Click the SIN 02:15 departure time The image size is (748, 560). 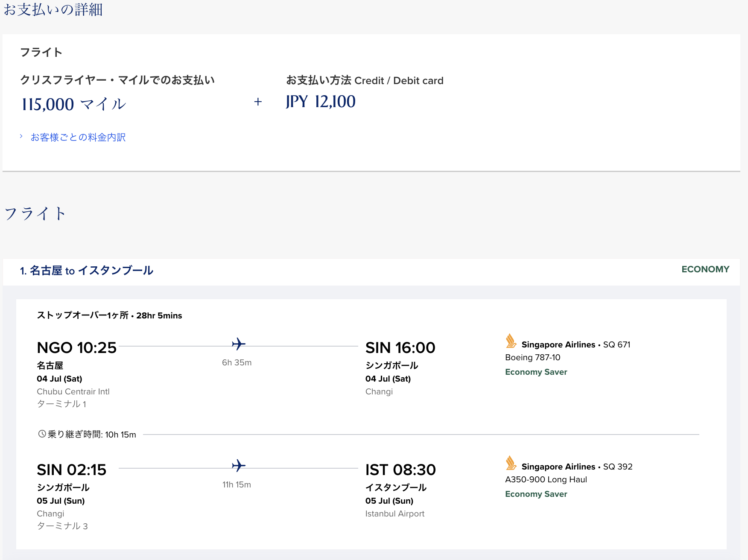point(72,470)
